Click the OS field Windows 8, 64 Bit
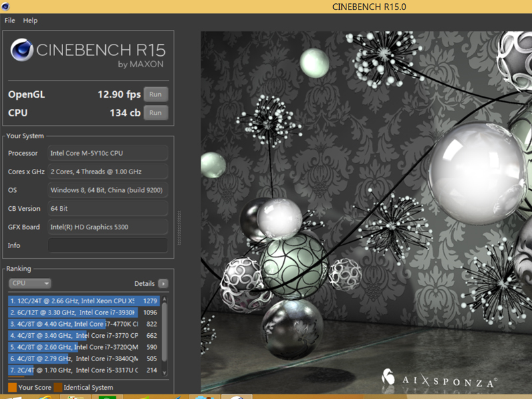This screenshot has height=399, width=532. tap(108, 190)
